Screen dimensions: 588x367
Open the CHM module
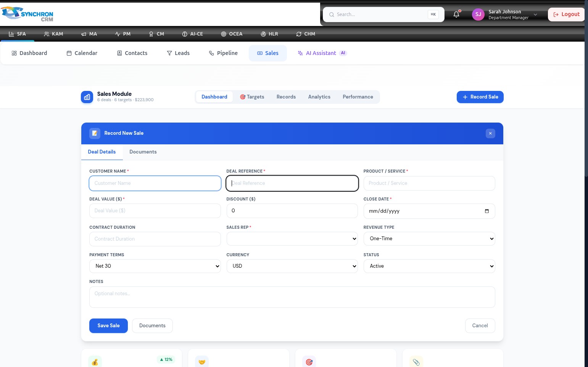[306, 34]
